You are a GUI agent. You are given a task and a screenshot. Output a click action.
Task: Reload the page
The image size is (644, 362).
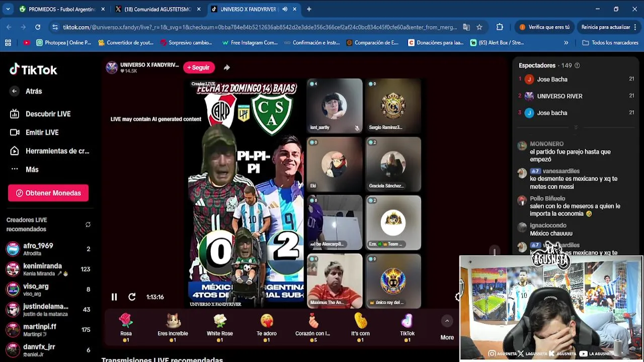click(38, 27)
